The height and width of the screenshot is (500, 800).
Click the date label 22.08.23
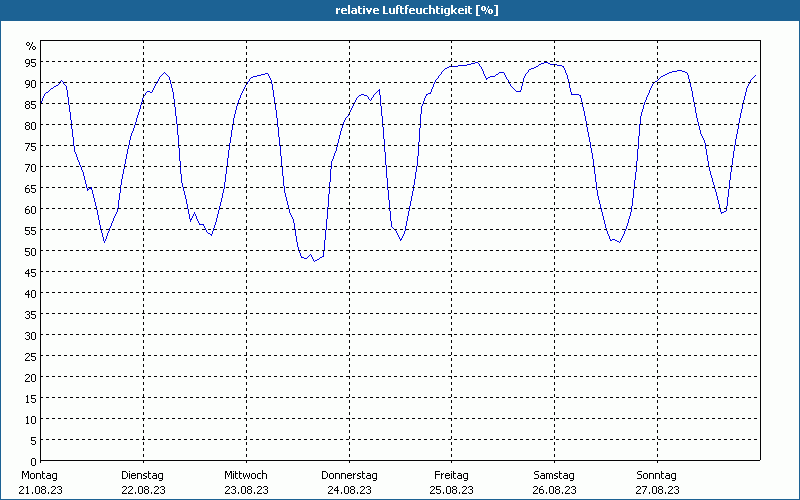[143, 490]
